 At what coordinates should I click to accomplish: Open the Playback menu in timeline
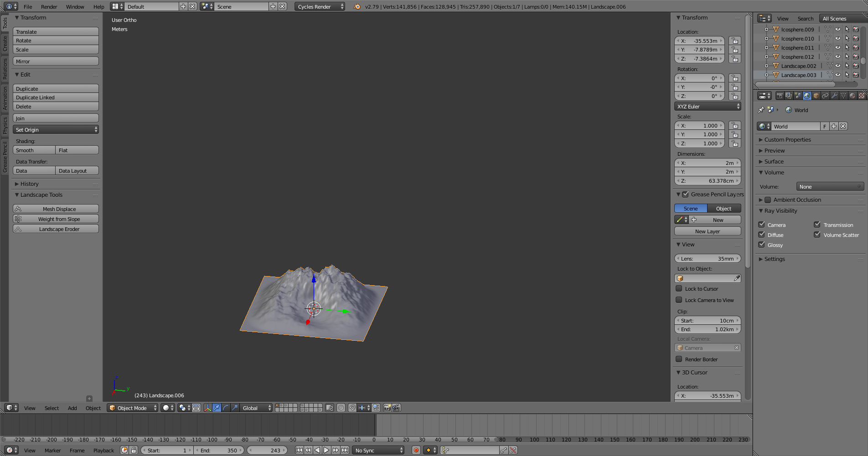point(103,450)
